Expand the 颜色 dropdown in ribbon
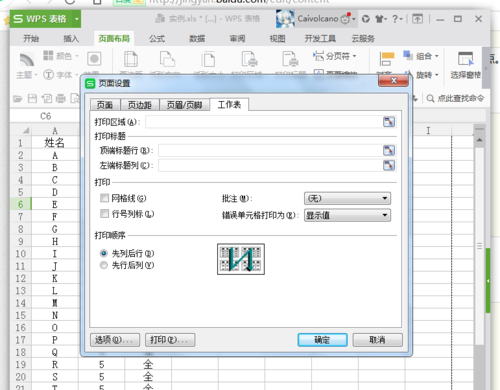500x390 pixels. [77, 56]
